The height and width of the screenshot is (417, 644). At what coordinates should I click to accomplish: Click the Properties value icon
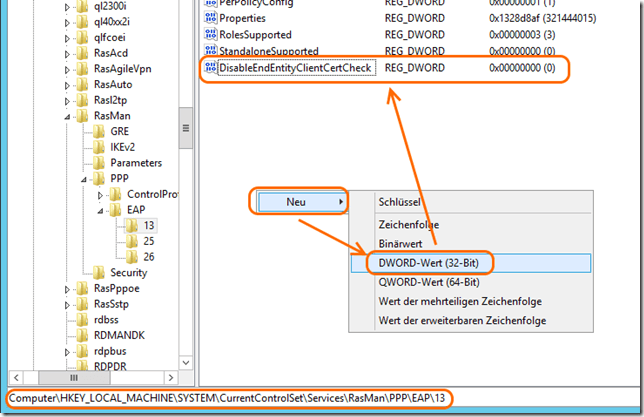click(x=210, y=18)
